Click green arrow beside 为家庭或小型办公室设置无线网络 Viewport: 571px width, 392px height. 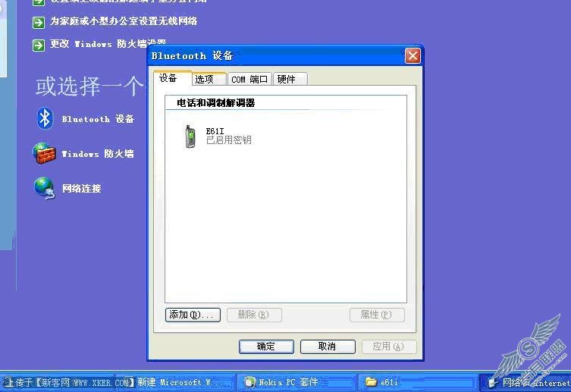(x=39, y=21)
